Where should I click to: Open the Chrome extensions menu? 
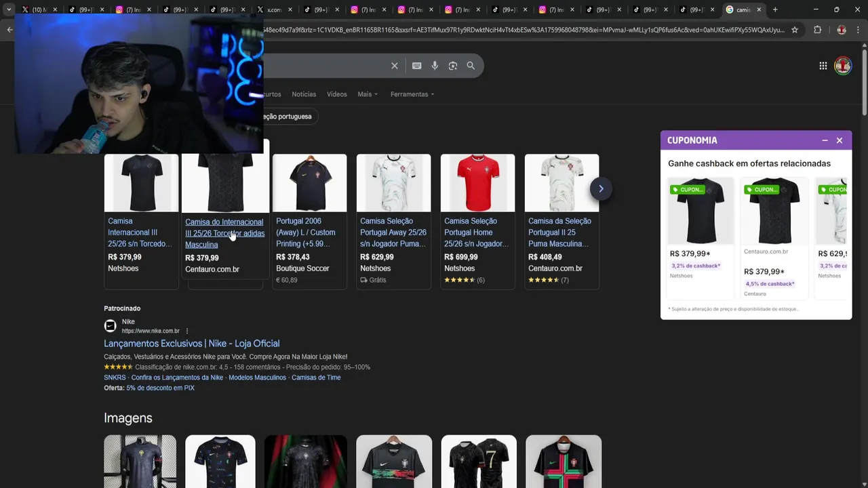(817, 30)
